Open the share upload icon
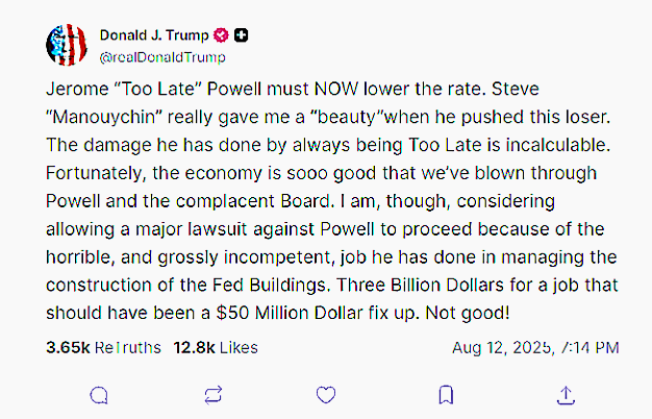 [566, 395]
